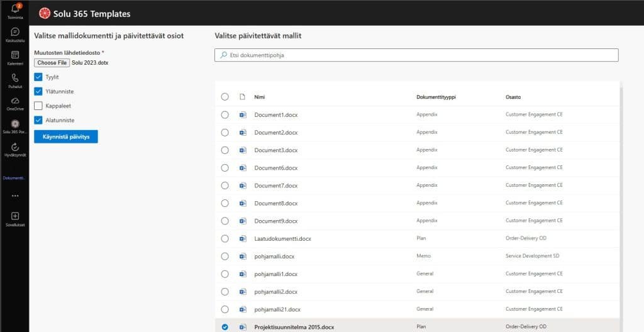Viewport: 644px width, 332px height.
Task: Select the pohjamalli21.docx row circle
Action: point(225,309)
